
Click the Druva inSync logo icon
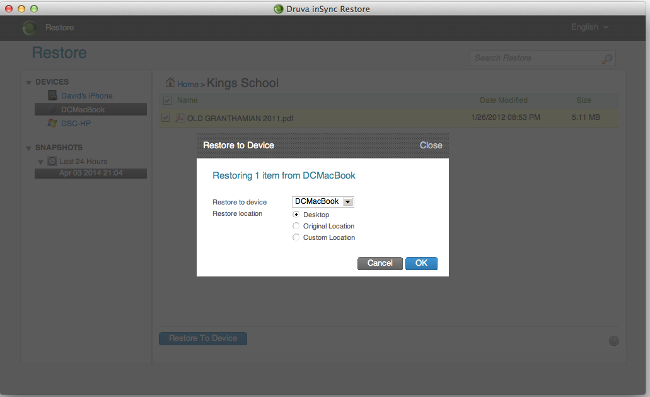29,28
